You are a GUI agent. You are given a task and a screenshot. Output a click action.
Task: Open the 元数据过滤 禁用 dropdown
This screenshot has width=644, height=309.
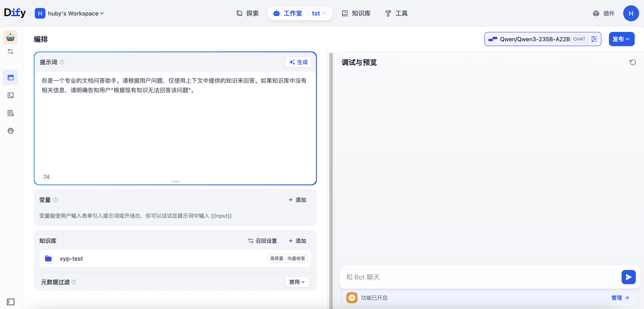(x=297, y=282)
